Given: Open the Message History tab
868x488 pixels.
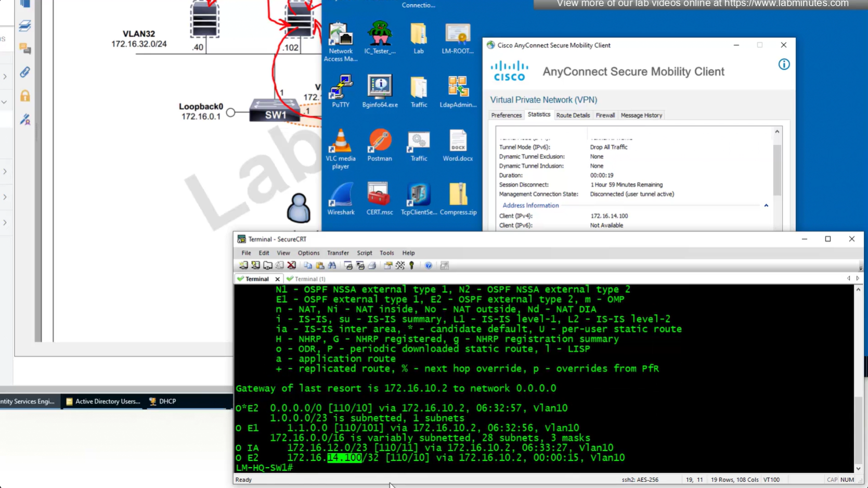Looking at the screenshot, I should tap(641, 115).
